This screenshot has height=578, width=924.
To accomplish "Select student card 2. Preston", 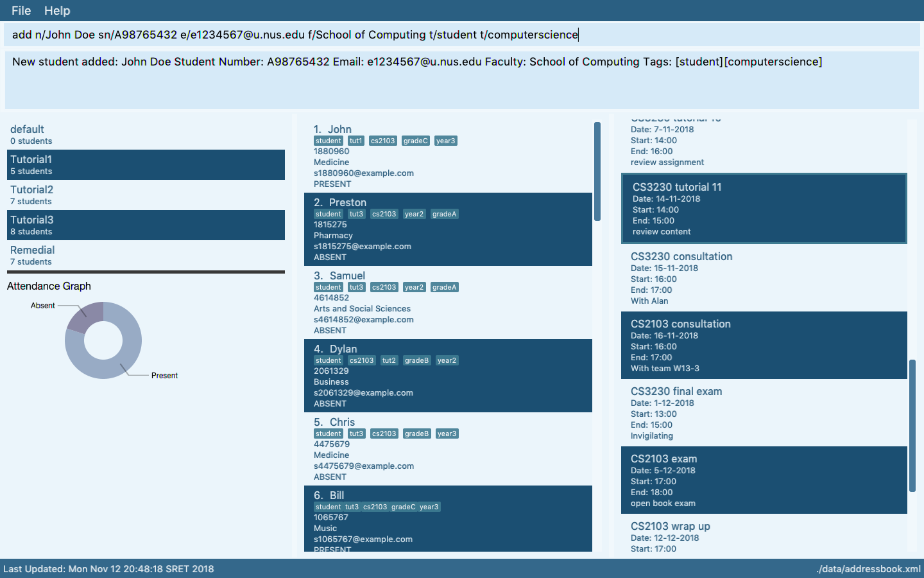I will coord(448,229).
